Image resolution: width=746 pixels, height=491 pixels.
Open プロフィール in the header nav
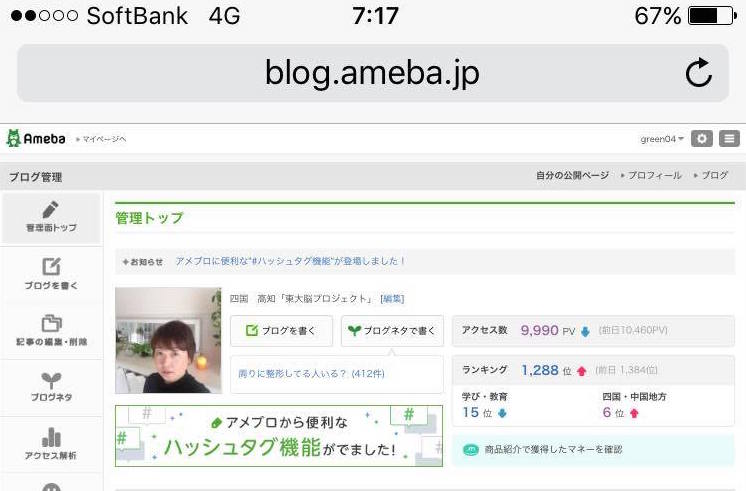(651, 175)
